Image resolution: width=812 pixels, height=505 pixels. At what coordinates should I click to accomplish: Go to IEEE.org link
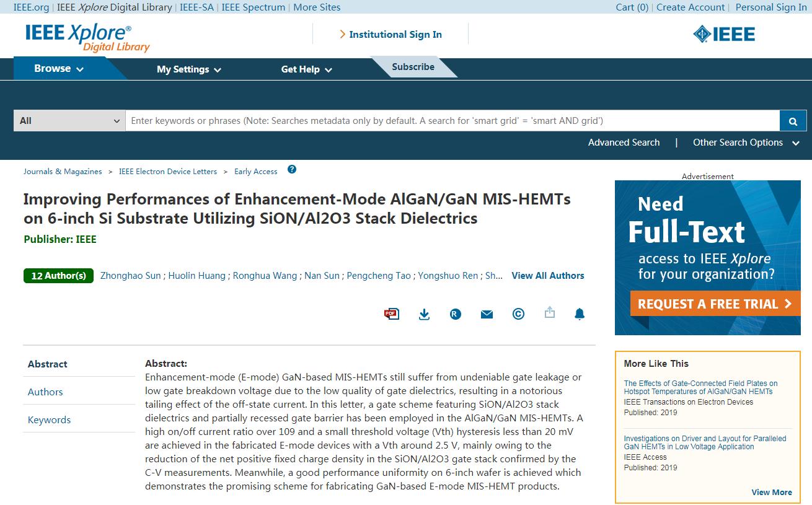31,7
